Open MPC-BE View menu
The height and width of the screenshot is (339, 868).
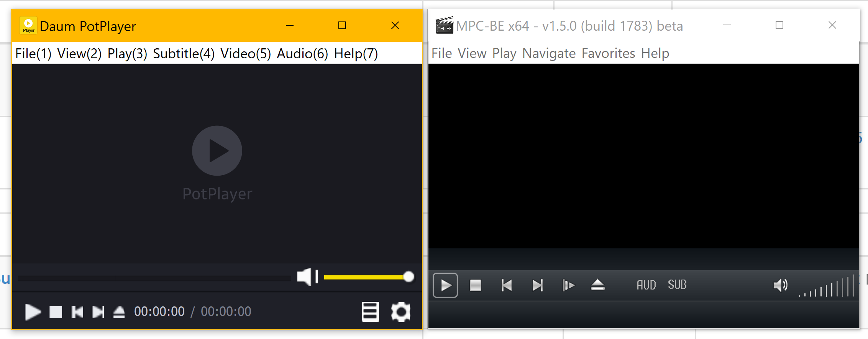[x=472, y=53]
